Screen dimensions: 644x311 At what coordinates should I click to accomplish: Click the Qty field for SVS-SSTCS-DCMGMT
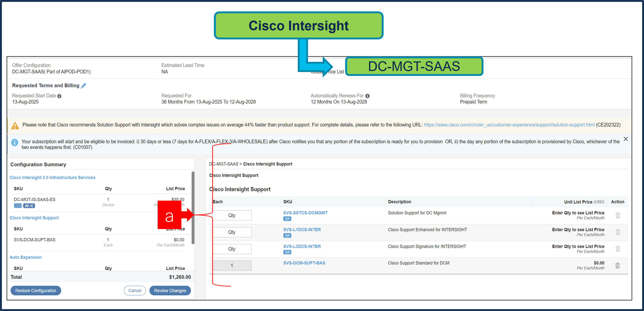click(x=232, y=215)
